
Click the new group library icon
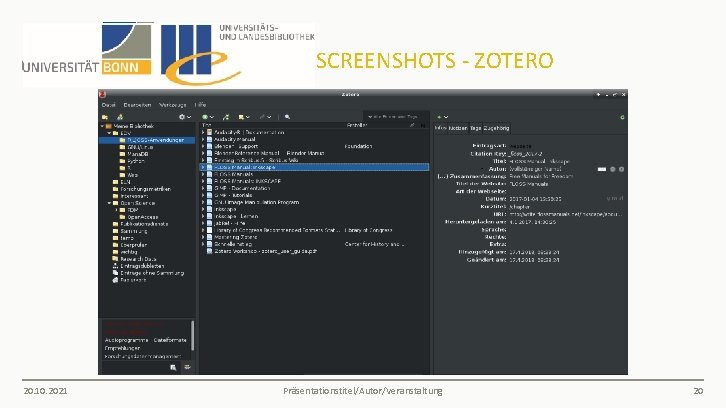(x=120, y=117)
